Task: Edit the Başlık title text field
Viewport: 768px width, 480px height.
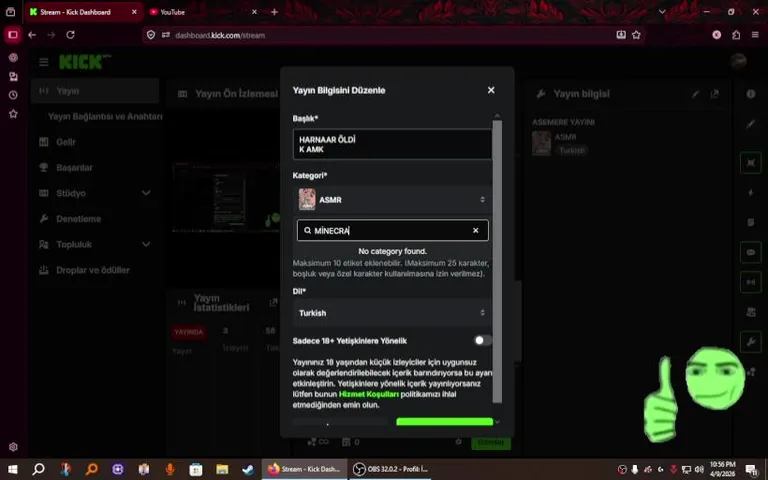Action: coord(392,144)
